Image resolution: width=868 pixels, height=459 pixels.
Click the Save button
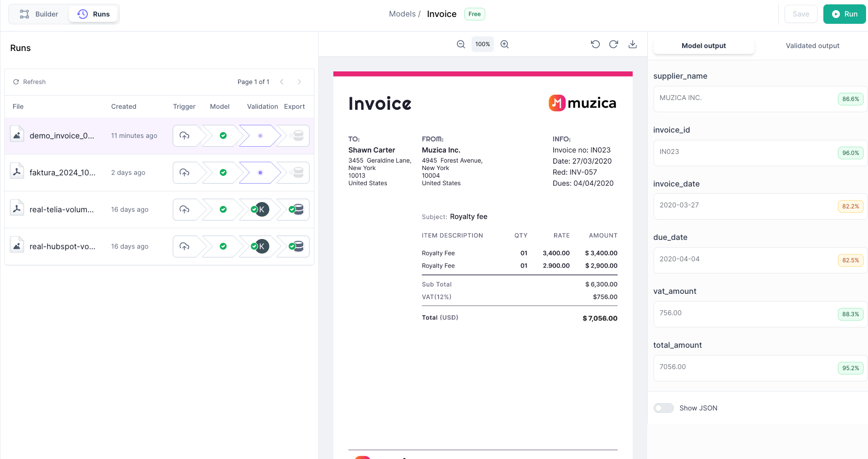[801, 14]
